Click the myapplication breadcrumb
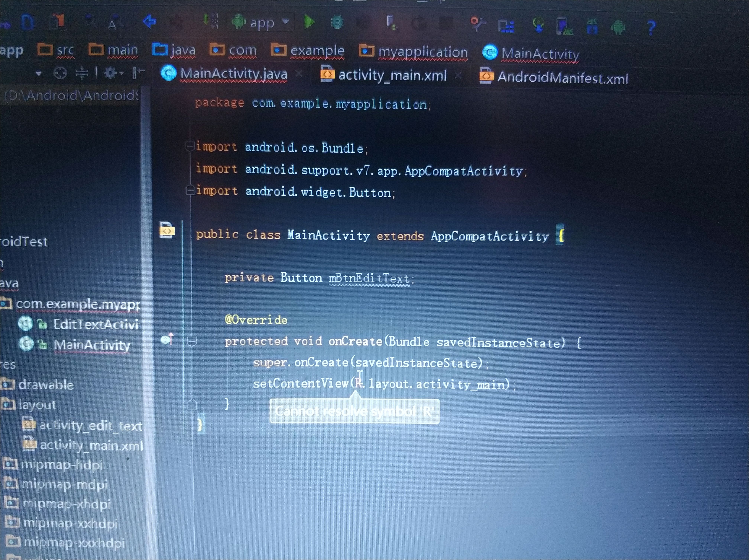 pyautogui.click(x=414, y=52)
